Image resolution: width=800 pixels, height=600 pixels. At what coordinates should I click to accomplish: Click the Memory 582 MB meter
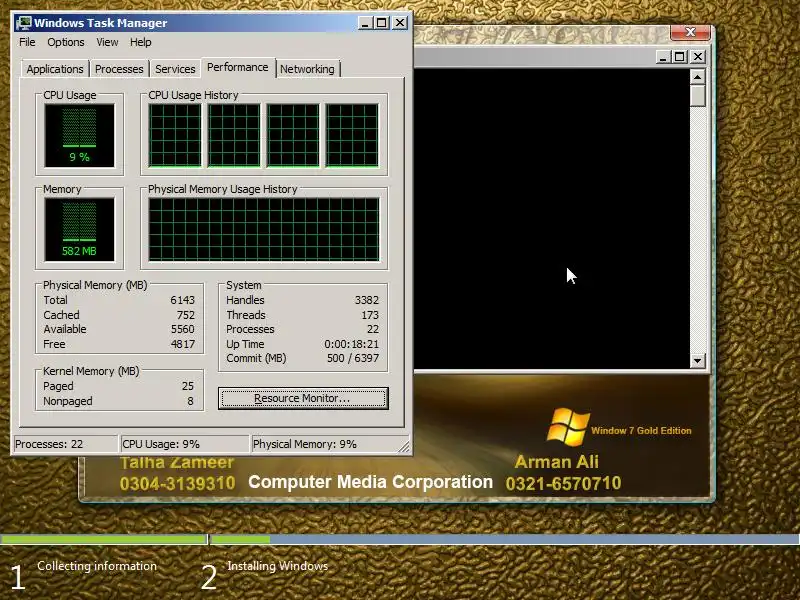pyautogui.click(x=80, y=230)
